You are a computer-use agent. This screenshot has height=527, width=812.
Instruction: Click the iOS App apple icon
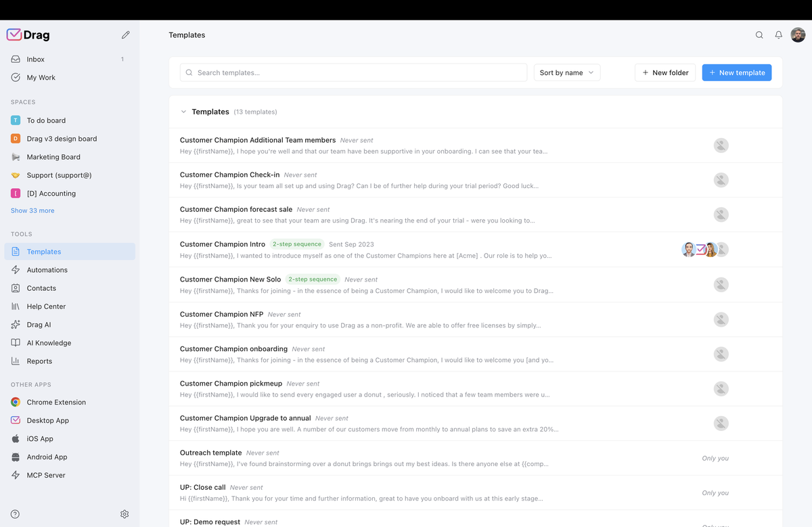pyautogui.click(x=16, y=438)
